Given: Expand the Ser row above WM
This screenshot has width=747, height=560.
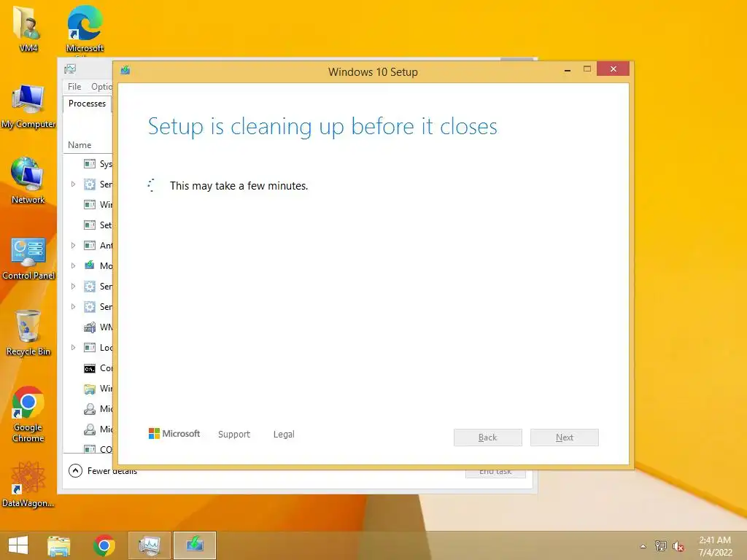Looking at the screenshot, I should coord(74,307).
